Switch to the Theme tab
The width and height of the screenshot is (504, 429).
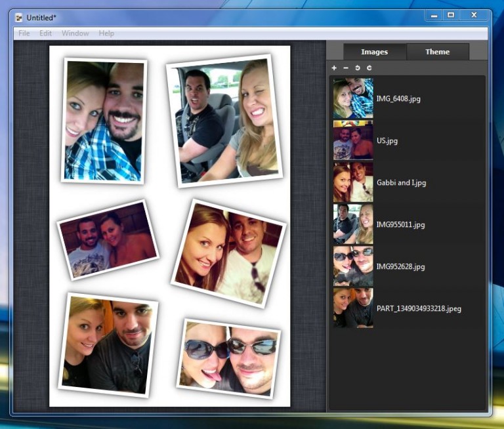pos(438,52)
